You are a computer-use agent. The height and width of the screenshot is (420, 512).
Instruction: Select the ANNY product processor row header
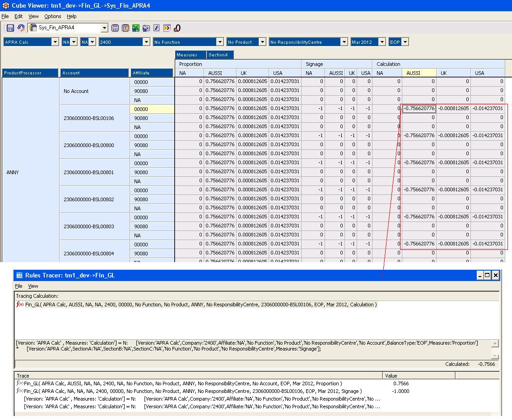tap(31, 172)
